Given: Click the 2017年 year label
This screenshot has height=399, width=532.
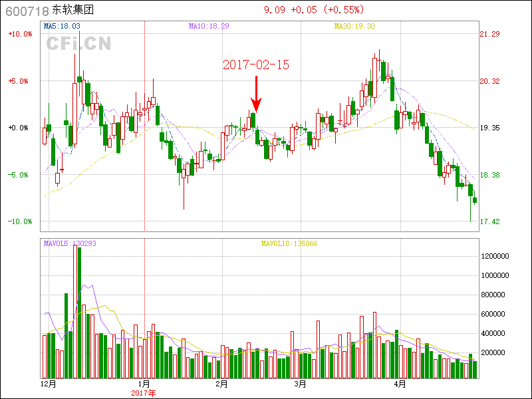Looking at the screenshot, I should point(144,393).
